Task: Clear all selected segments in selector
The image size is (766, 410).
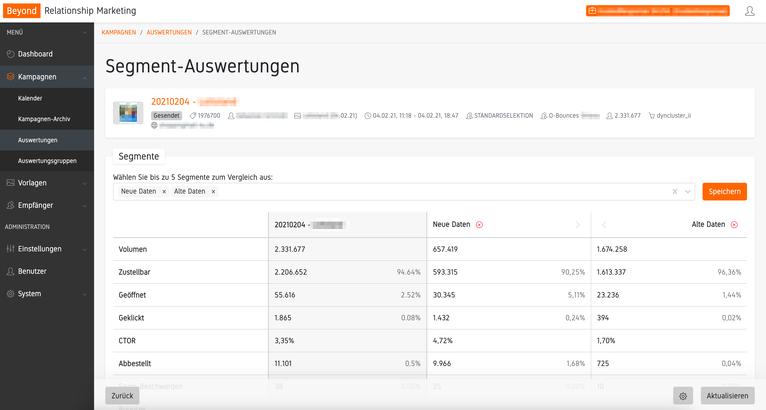Action: pyautogui.click(x=674, y=191)
